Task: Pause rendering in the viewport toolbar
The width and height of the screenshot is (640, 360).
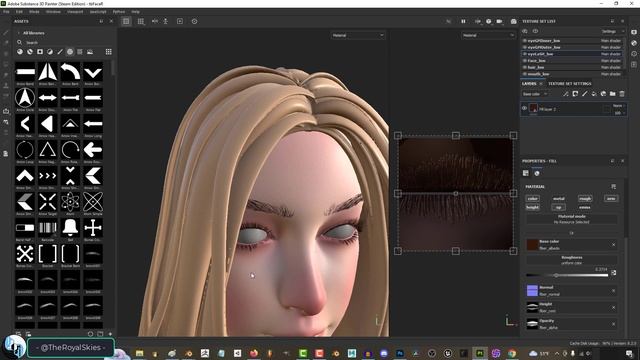Action: click(463, 21)
